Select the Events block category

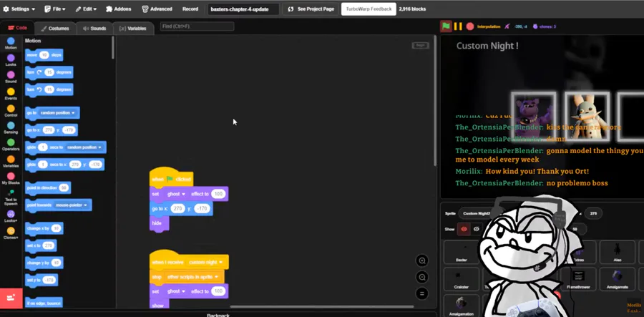click(11, 94)
